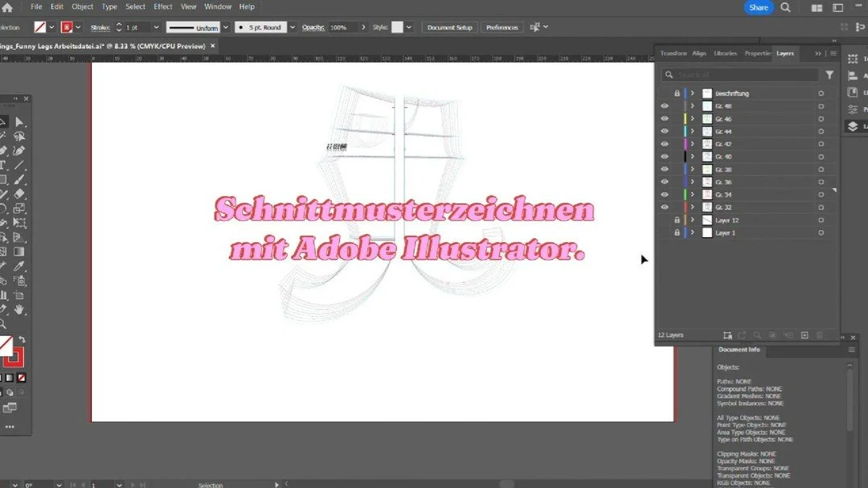
Task: Open the Layers panel hamburger menu
Action: (833, 53)
